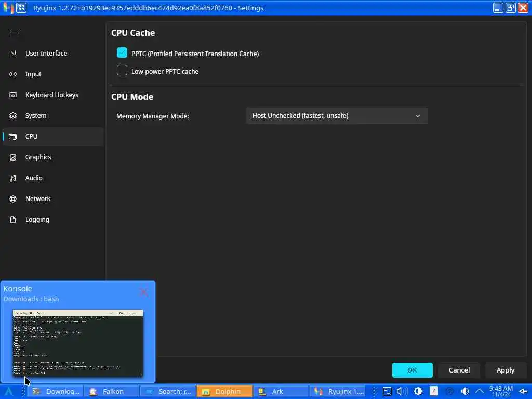Click the Memory Manager Mode label
Viewport: 532px width, 399px height.
pyautogui.click(x=153, y=116)
